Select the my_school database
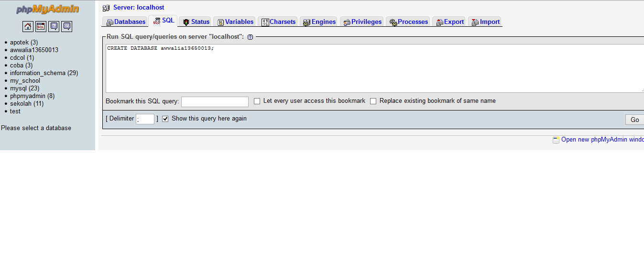This screenshot has width=644, height=265. pyautogui.click(x=25, y=80)
